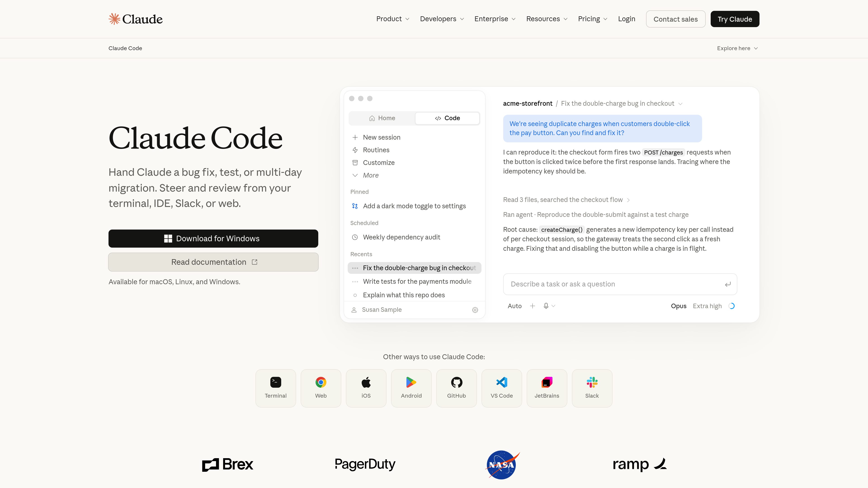Open the Explore here dropdown
Viewport: 868px width, 488px height.
[x=737, y=48]
